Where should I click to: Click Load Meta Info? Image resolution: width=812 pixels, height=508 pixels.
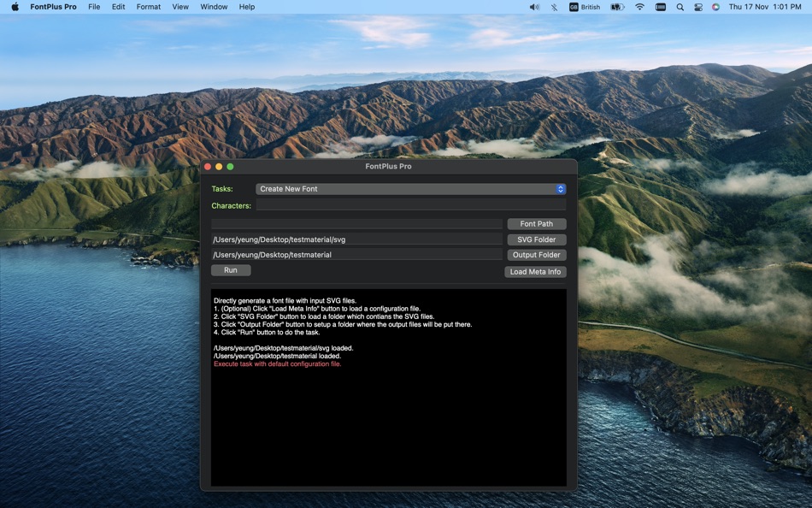tap(536, 271)
